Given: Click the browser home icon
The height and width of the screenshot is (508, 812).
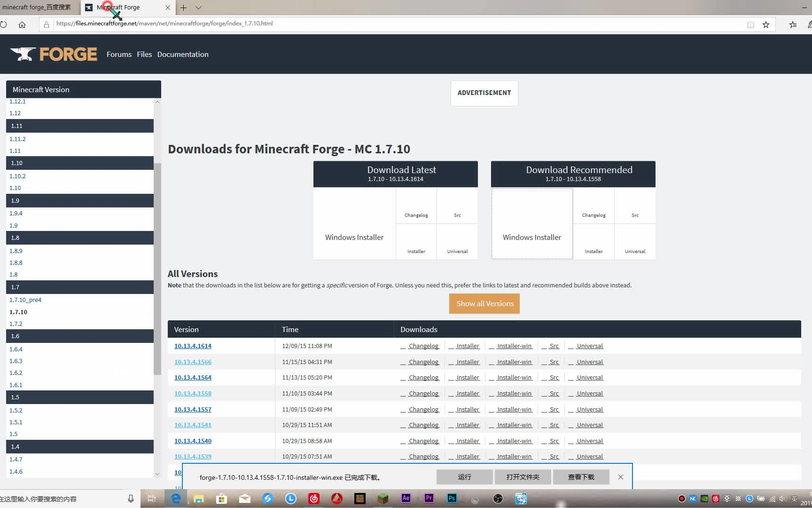Looking at the screenshot, I should tap(22, 24).
